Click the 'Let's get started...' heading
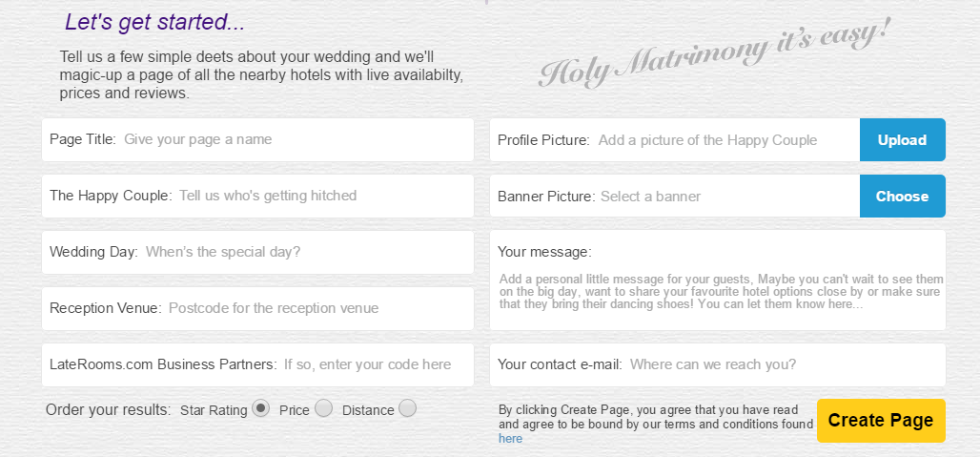This screenshot has height=457, width=980. 155,23
